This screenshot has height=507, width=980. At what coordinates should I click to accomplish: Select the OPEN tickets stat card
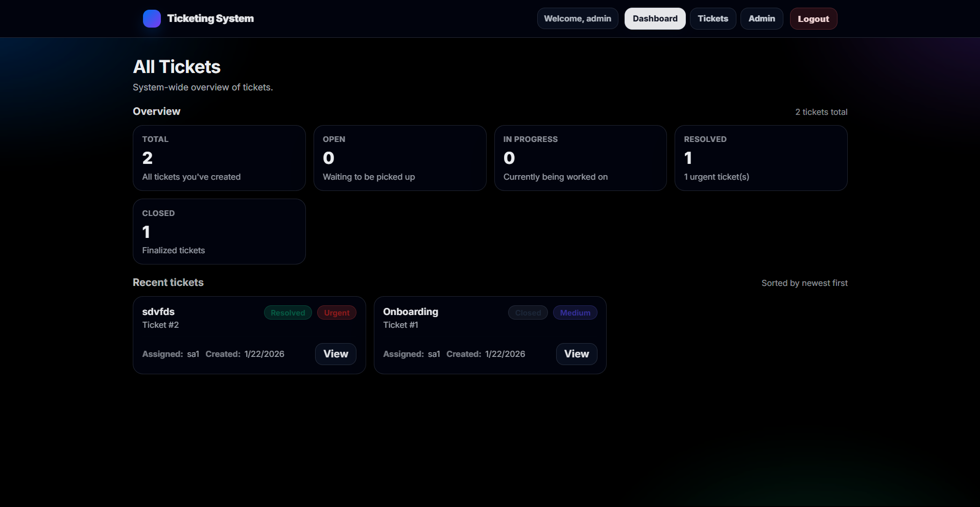[400, 157]
